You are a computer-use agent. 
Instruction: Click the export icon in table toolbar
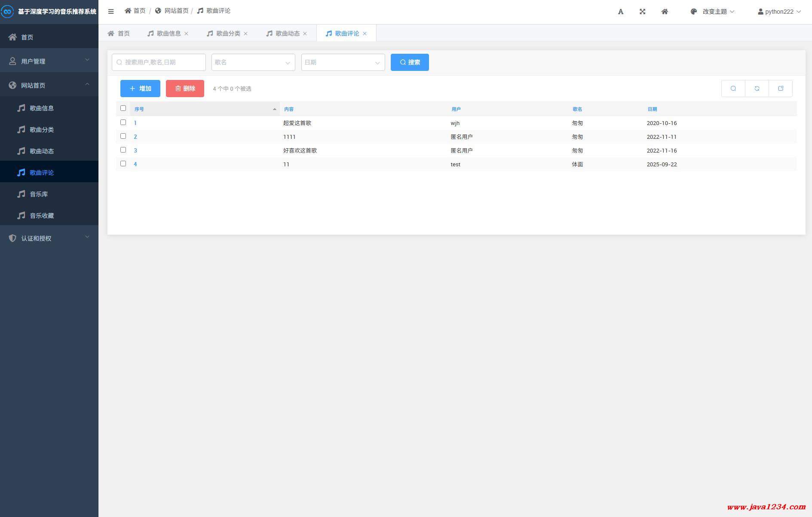[x=781, y=89]
